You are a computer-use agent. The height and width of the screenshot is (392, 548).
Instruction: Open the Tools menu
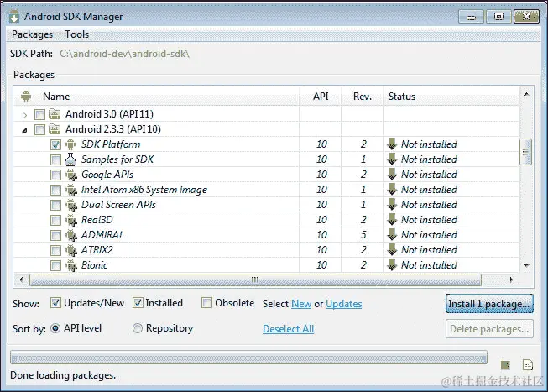tap(77, 34)
